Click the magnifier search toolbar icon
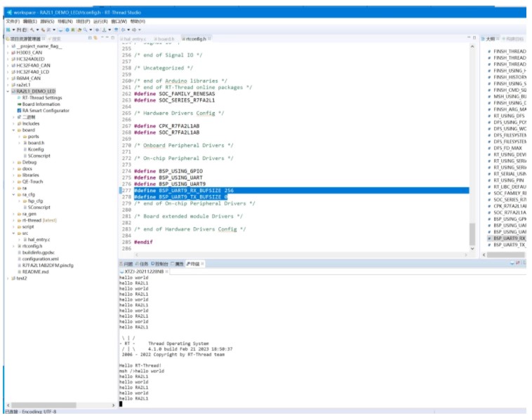The height and width of the screenshot is (420, 532). (85, 30)
